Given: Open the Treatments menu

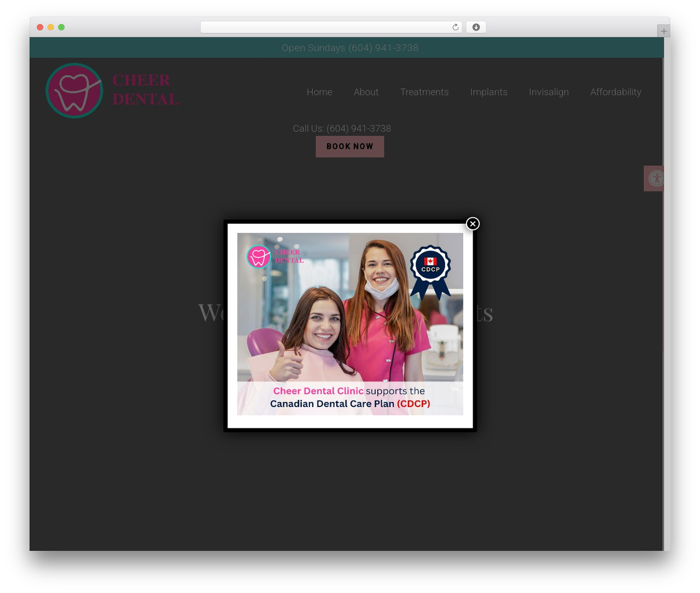Looking at the screenshot, I should (x=424, y=92).
